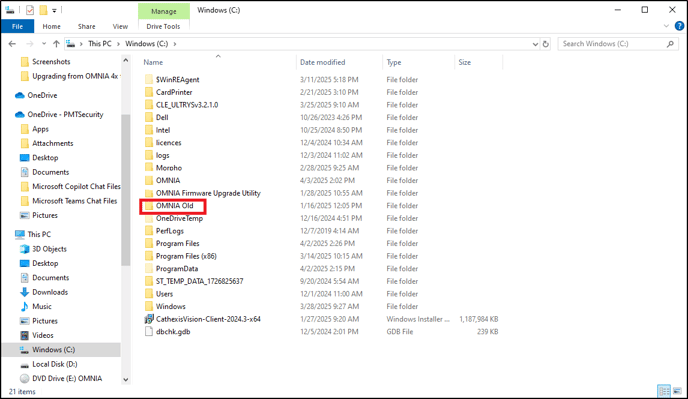This screenshot has height=399, width=688.
Task: Click the File Explorer system menu icon
Action: (x=10, y=10)
